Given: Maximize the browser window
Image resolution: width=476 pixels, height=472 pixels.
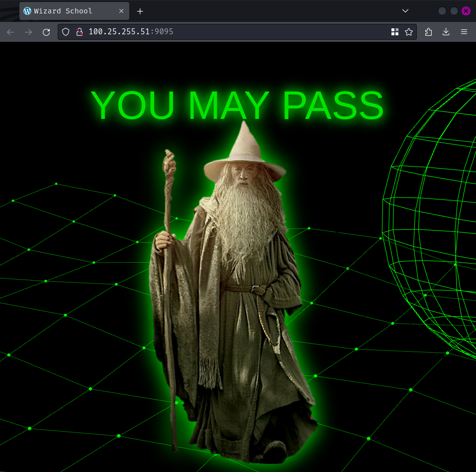Looking at the screenshot, I should click(x=454, y=11).
